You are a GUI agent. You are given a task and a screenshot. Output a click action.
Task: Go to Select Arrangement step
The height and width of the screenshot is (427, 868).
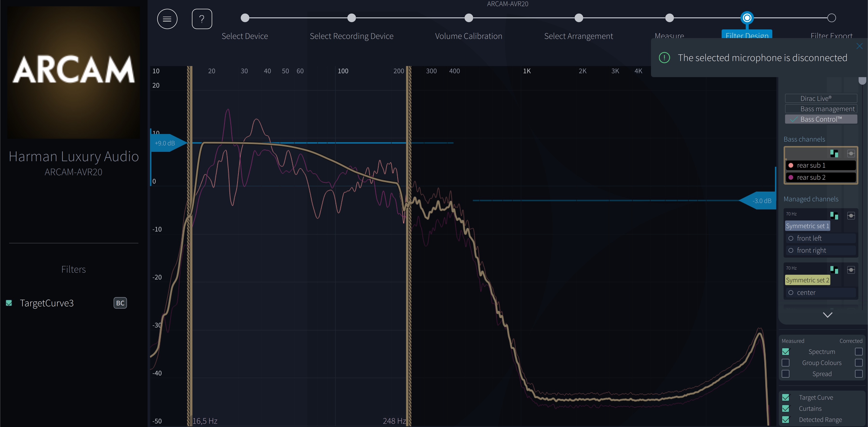[579, 18]
